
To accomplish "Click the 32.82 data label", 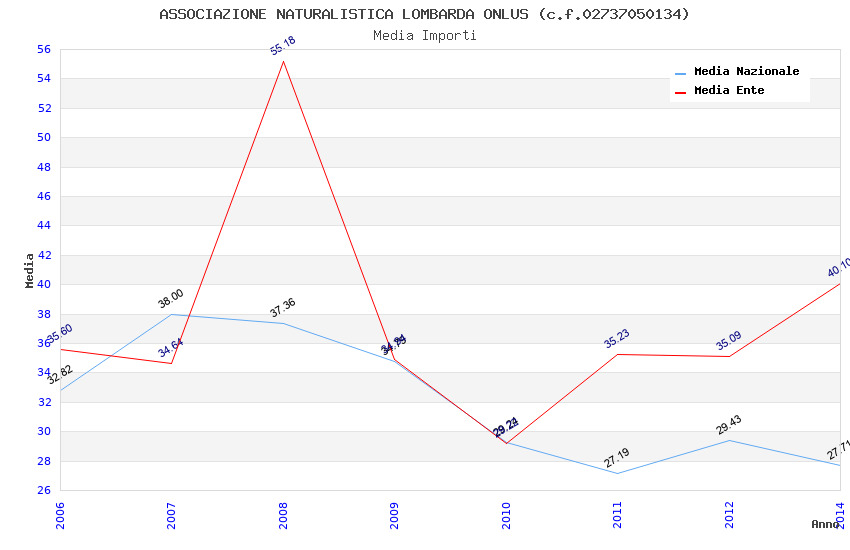I will coord(60,374).
